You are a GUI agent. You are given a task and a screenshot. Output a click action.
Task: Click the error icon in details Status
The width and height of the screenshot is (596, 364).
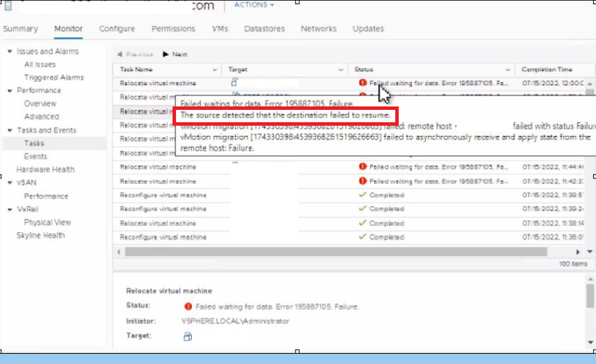tap(188, 306)
